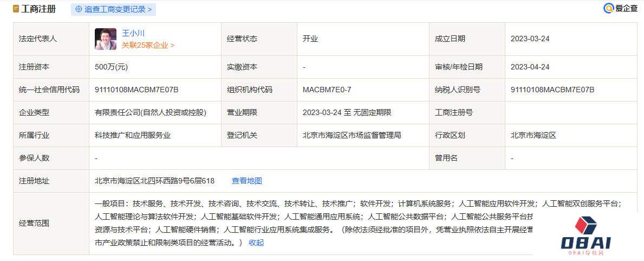Click the 成立日期 value 2023-03-24
Screen dimensions: 644x261
[x=530, y=39]
